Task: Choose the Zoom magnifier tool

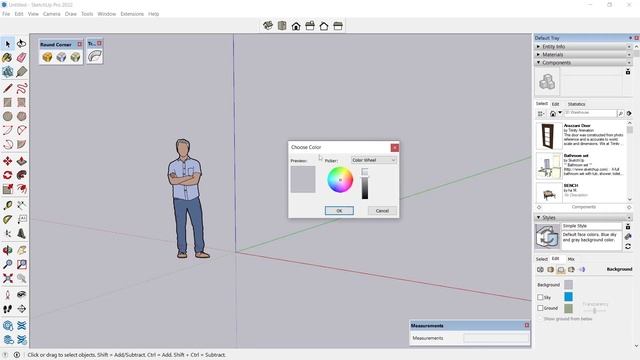Action: (8, 264)
